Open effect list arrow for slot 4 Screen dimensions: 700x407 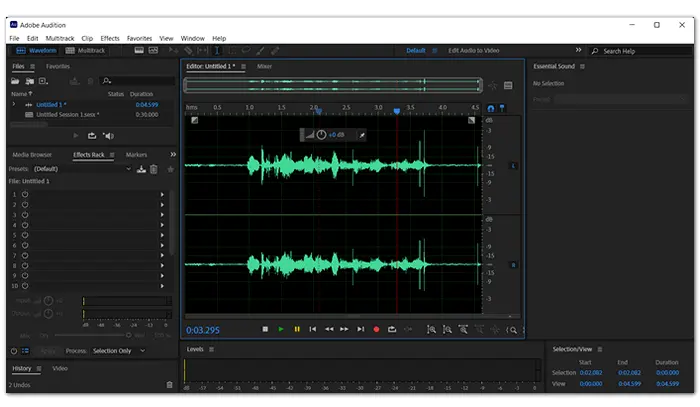point(162,225)
